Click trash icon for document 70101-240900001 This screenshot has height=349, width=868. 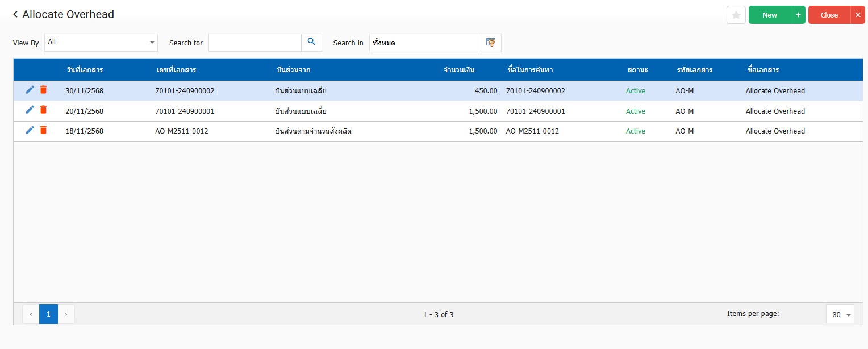click(x=43, y=110)
